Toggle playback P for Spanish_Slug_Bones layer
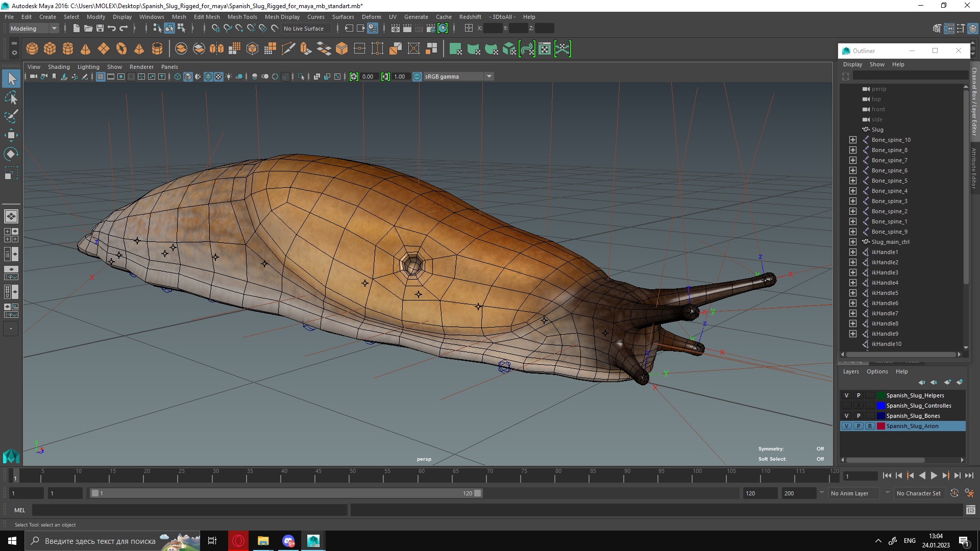 pos(858,416)
